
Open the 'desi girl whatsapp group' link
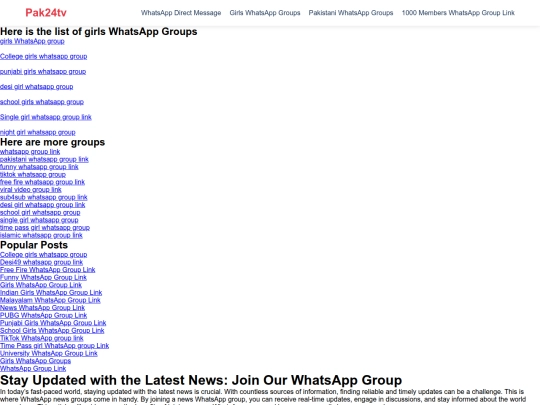(x=37, y=87)
